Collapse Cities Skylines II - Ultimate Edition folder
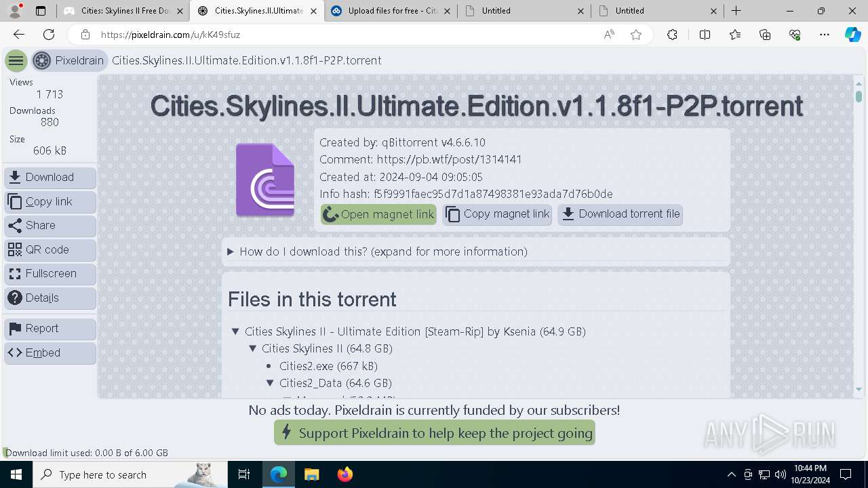This screenshot has width=868, height=488. 235,331
